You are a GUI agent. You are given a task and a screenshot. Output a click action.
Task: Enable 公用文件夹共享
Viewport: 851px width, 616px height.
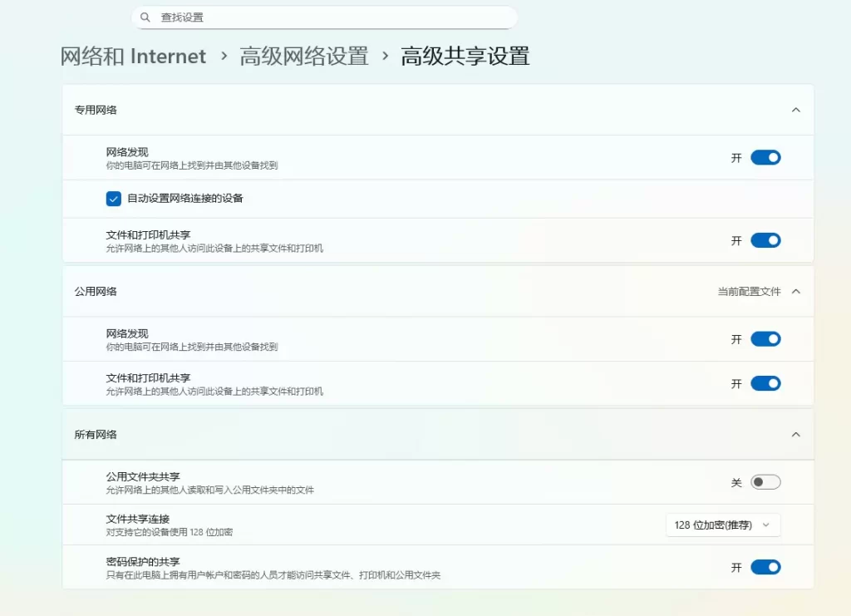765,481
